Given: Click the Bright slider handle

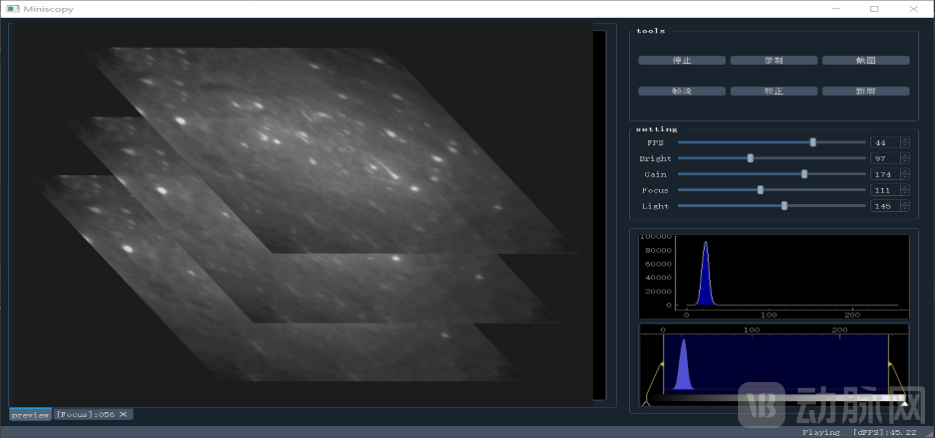Looking at the screenshot, I should (x=750, y=158).
